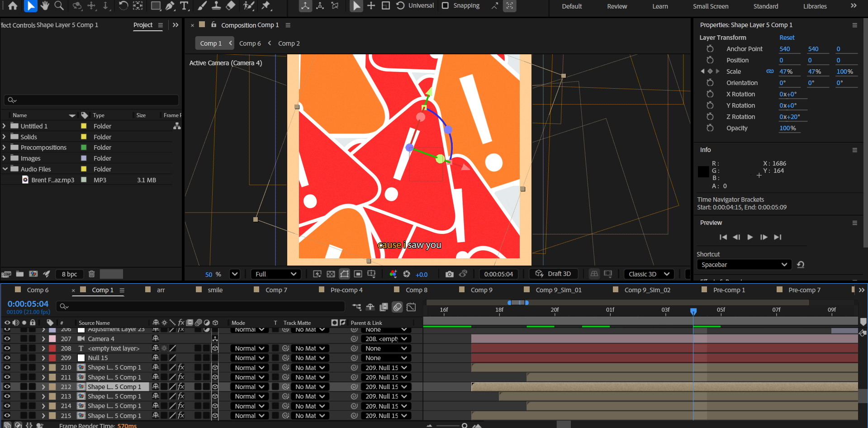Click the red label swatch of Null 15
The image size is (868, 428).
tap(52, 358)
